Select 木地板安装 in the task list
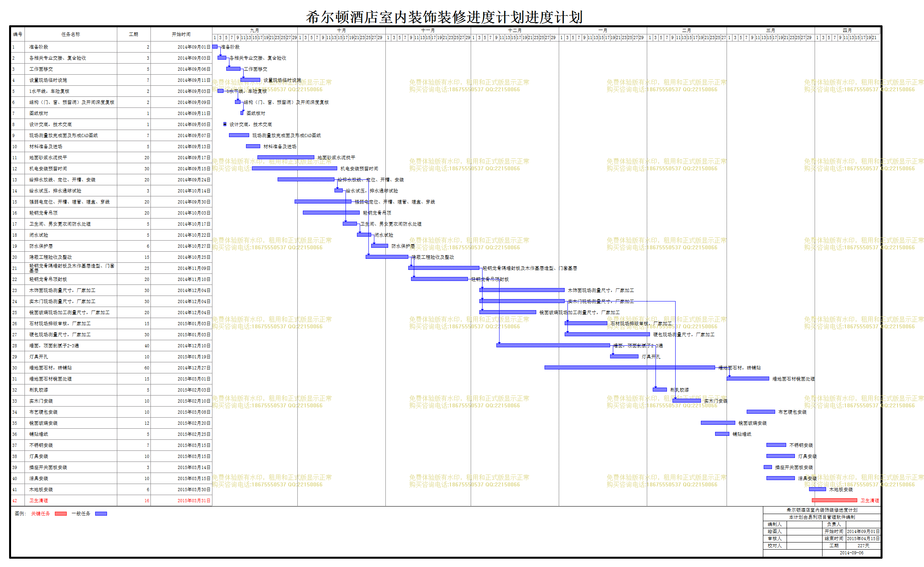This screenshot has width=924, height=567. (41, 490)
